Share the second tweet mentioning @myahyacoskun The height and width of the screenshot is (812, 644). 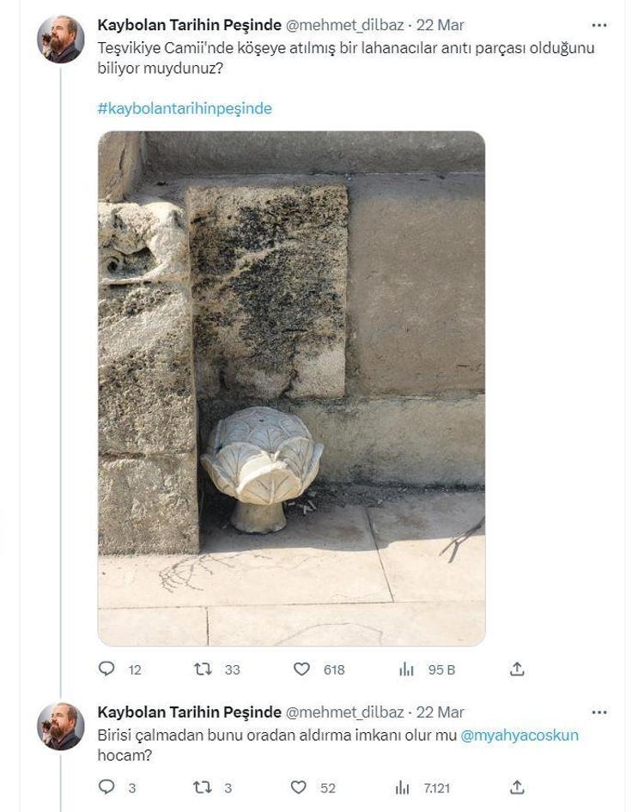pos(517,787)
